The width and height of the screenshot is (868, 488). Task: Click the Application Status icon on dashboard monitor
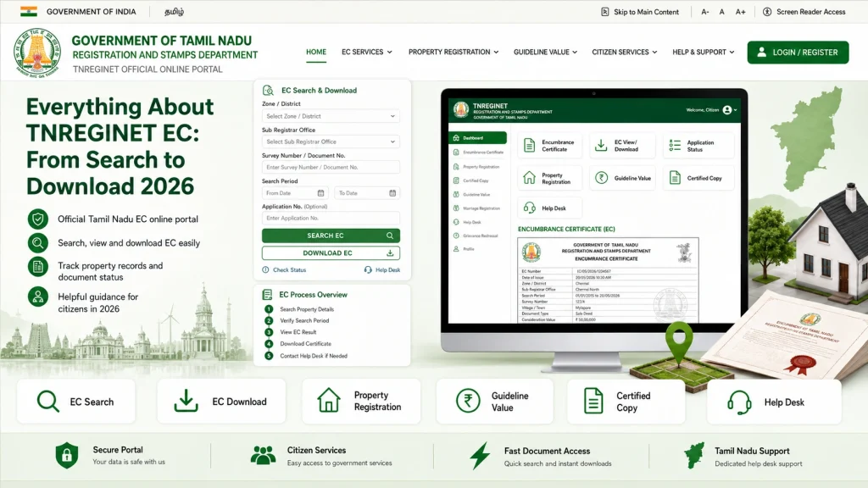tap(675, 146)
